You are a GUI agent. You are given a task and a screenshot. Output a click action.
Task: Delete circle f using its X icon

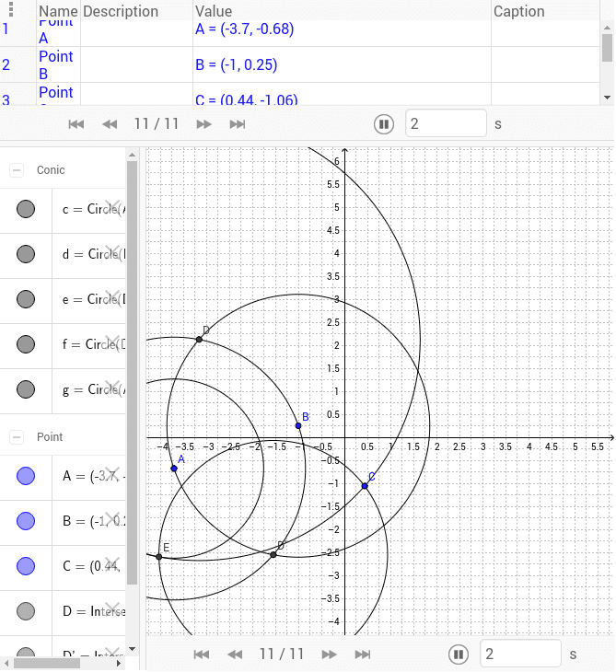[112, 342]
